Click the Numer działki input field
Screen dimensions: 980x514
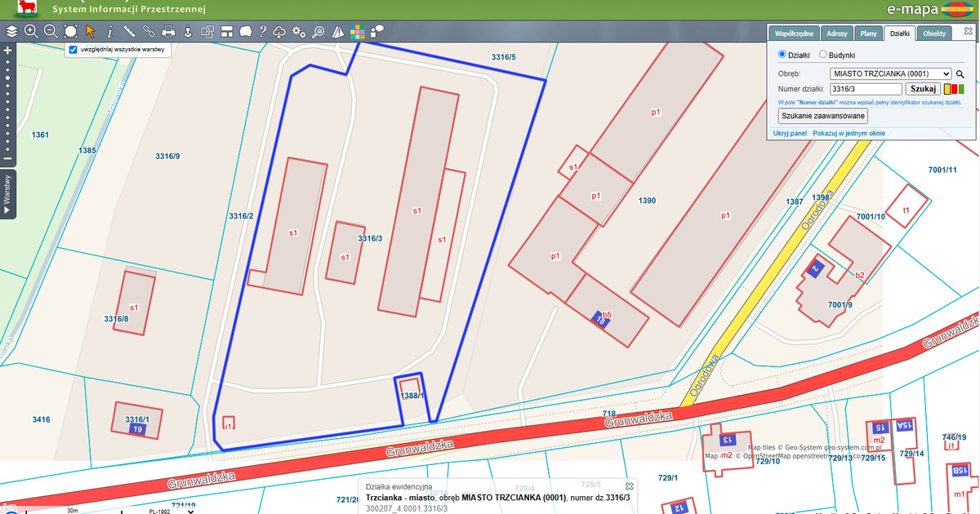click(x=866, y=89)
